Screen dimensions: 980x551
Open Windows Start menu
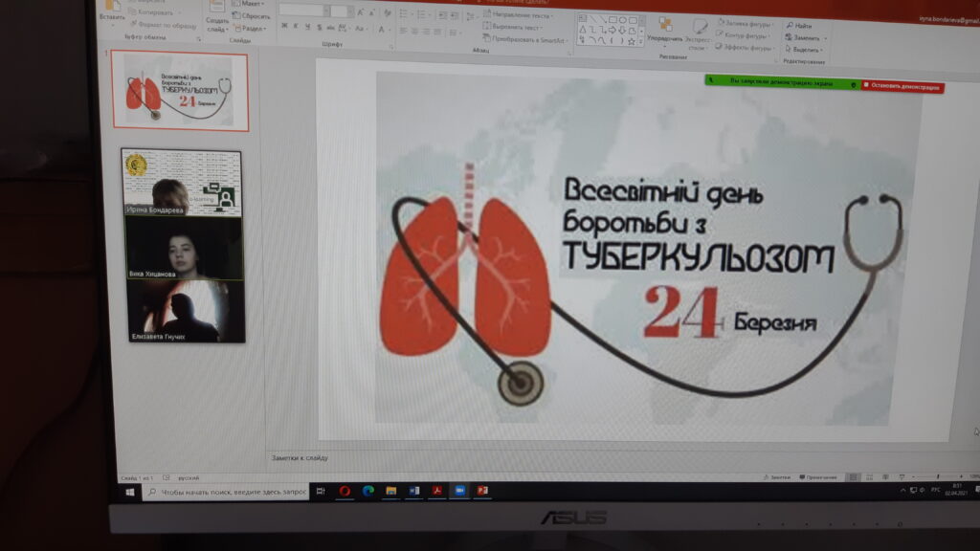(130, 493)
